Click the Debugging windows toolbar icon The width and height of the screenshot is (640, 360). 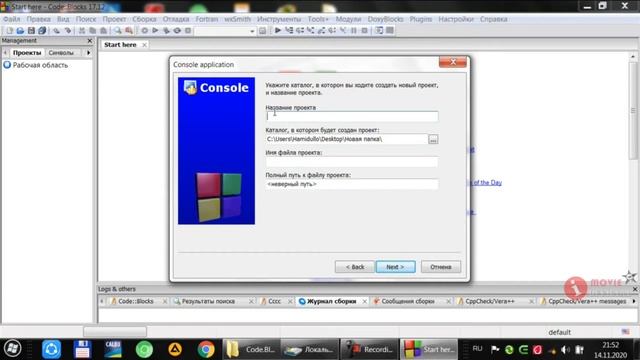click(379, 31)
